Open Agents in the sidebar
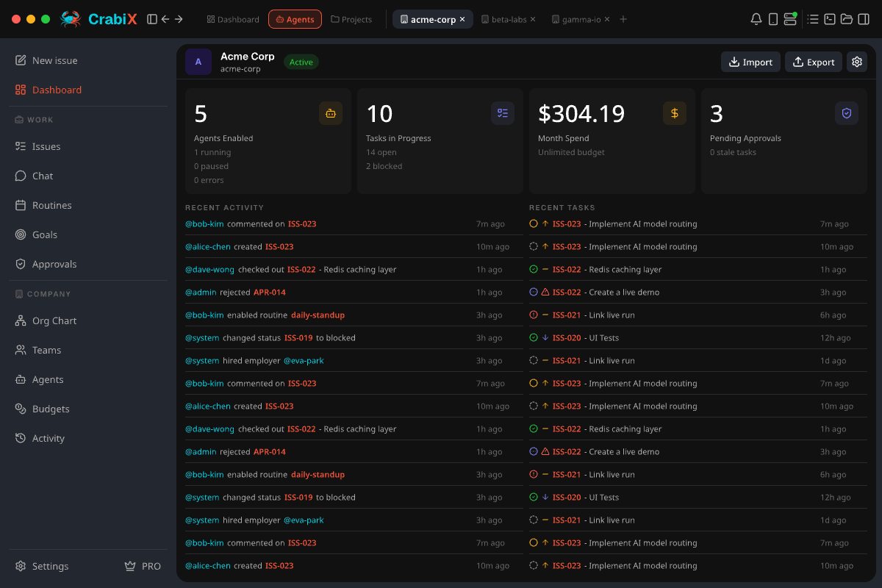 tap(88, 379)
